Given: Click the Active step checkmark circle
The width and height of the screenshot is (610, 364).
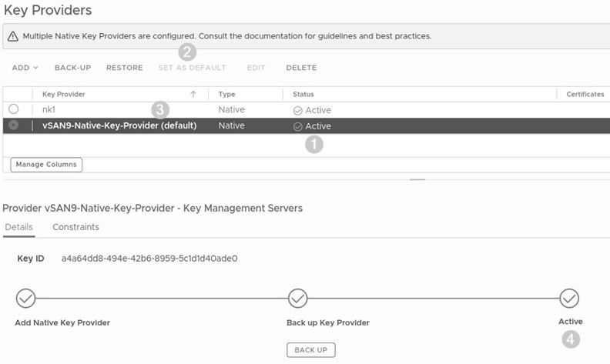Looking at the screenshot, I should 569,299.
